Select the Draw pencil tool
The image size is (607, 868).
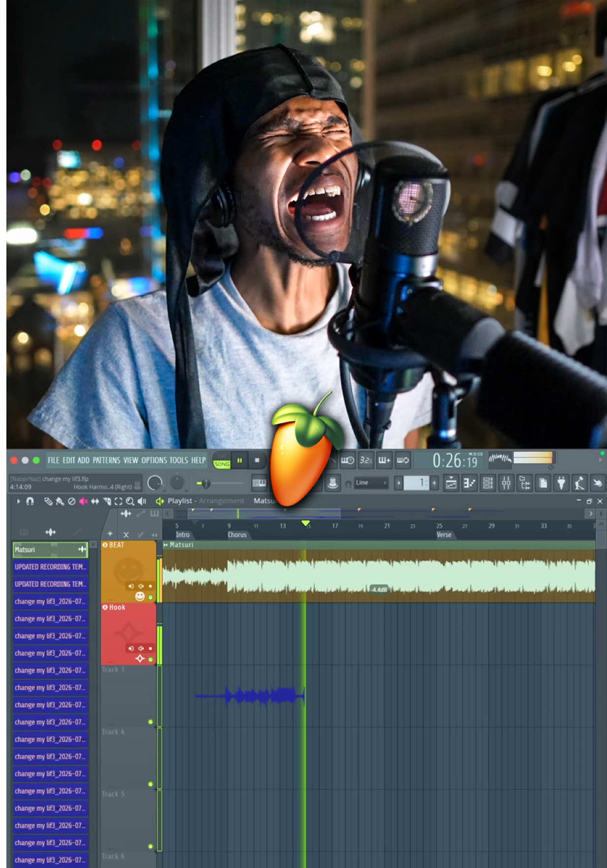pyautogui.click(x=48, y=501)
